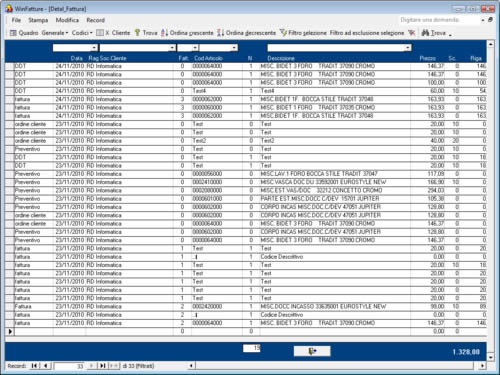
Task: Expand the Fatt. filter combo
Action: pyautogui.click(x=195, y=48)
